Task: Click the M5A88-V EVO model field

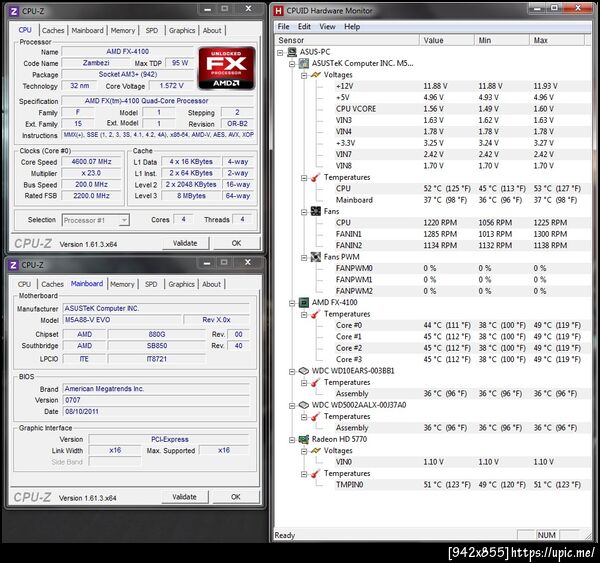Action: point(122,320)
